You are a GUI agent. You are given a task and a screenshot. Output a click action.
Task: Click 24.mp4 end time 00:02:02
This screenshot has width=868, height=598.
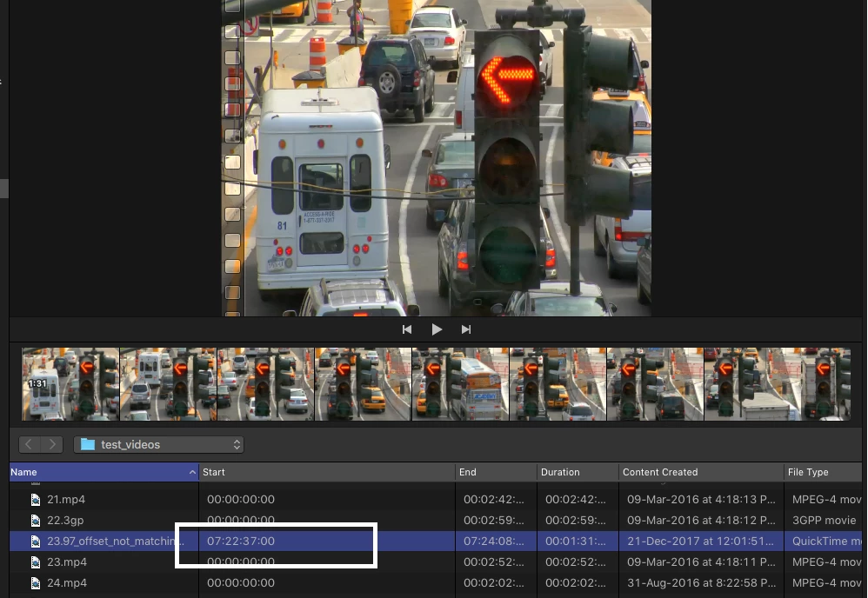point(494,582)
